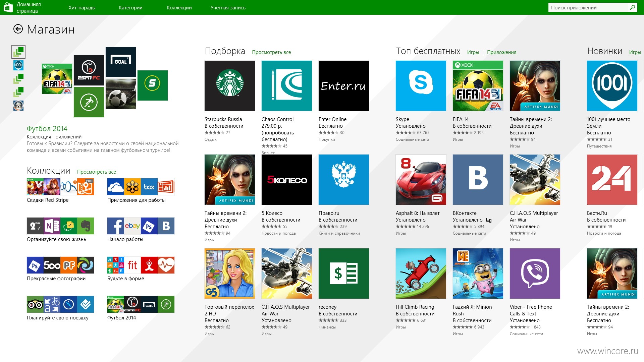This screenshot has height=362, width=644.
Task: Open Тайны времени 2 tile in Новинки
Action: pos(612,274)
